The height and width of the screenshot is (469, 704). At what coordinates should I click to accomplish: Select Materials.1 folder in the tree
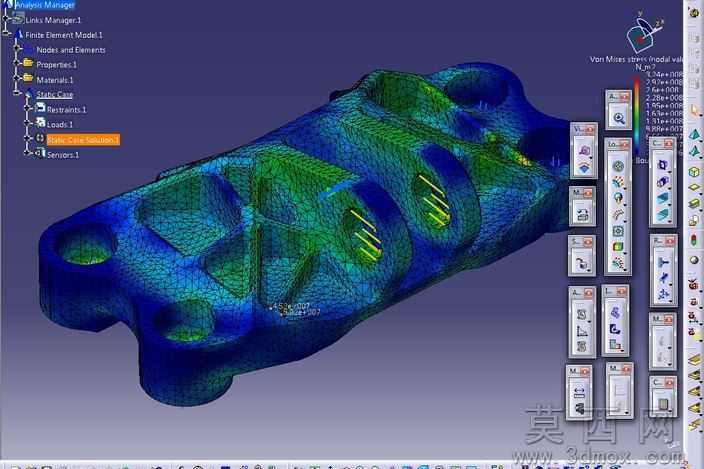click(55, 80)
